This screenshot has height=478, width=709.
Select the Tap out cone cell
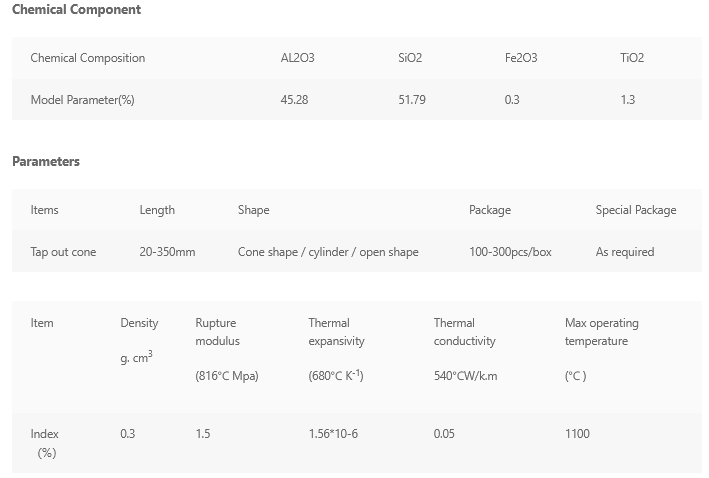click(63, 252)
